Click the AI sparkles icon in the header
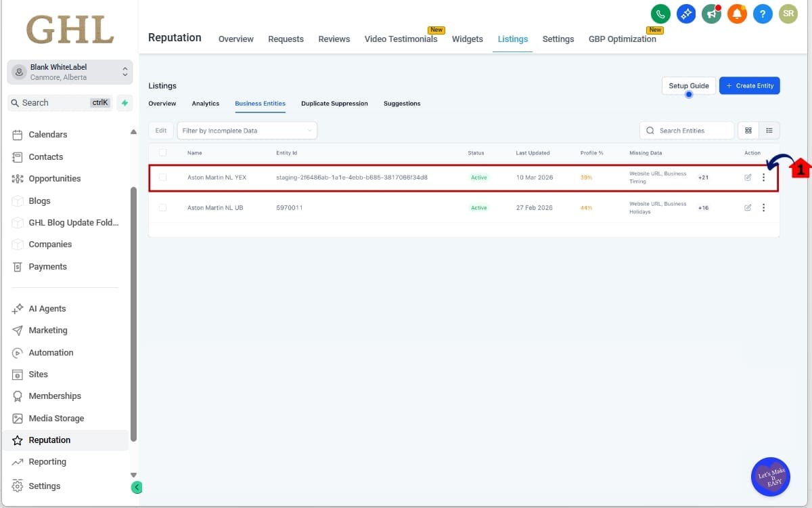 pos(686,14)
